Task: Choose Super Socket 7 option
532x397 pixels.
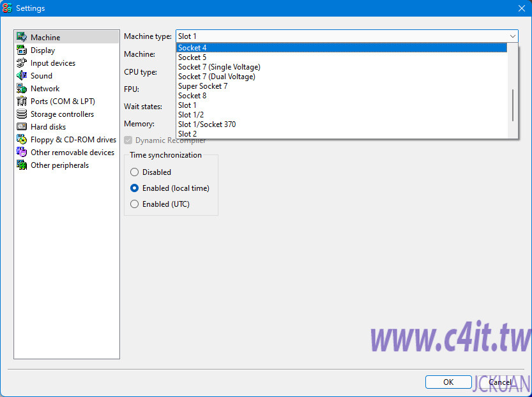Action: [x=341, y=86]
